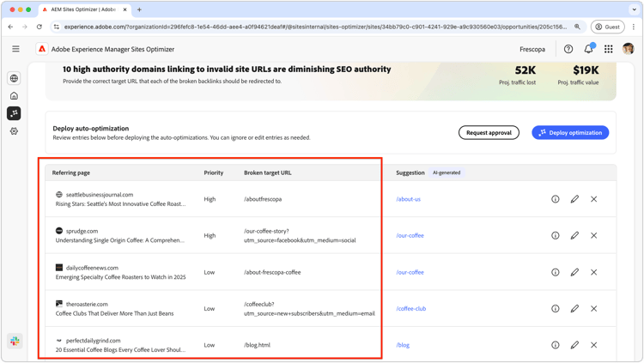Ignore the perfectdailygrind.com entry
Image resolution: width=644 pixels, height=363 pixels.
(x=593, y=345)
